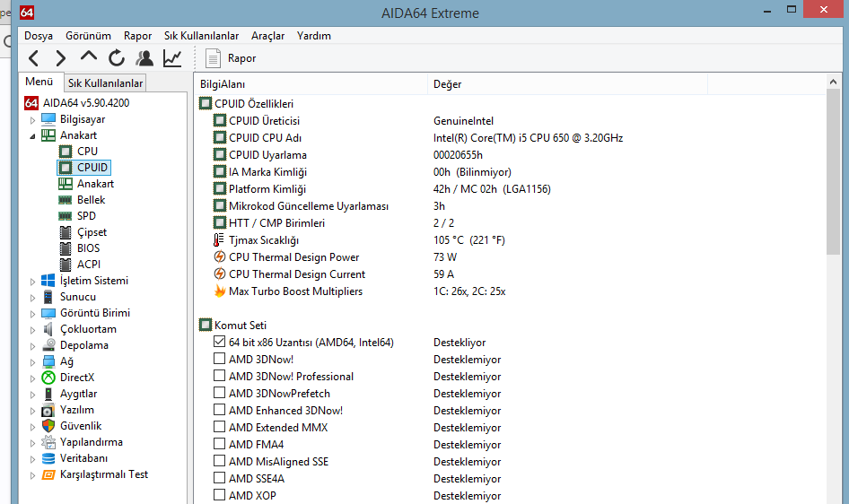Switch to the Sık Kullanılanlar tab
Image resolution: width=849 pixels, height=504 pixels.
(105, 83)
